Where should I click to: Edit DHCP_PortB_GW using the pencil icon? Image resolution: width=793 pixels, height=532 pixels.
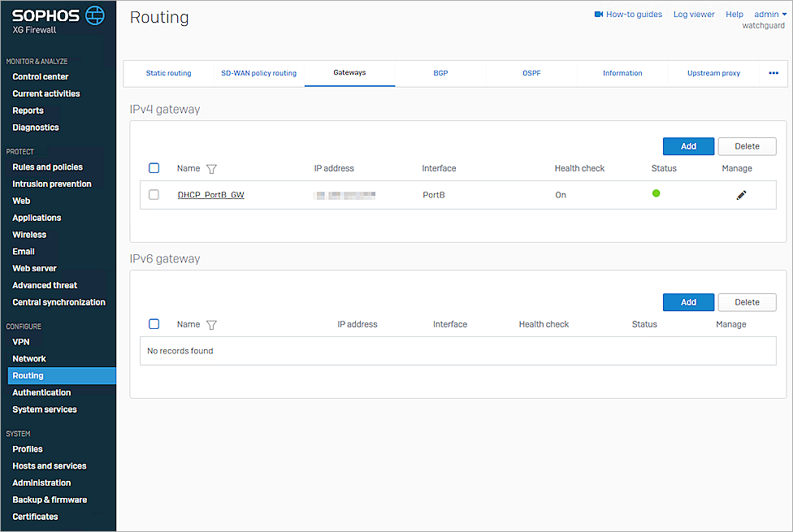pyautogui.click(x=740, y=194)
